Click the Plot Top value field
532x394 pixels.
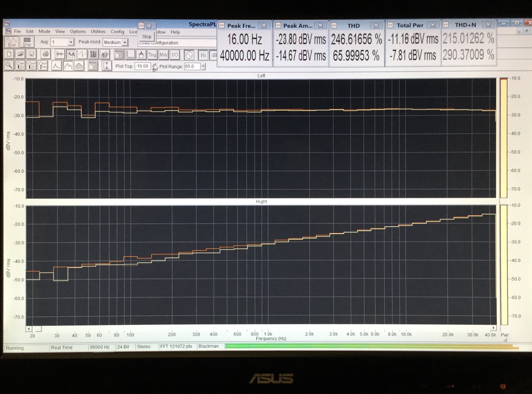[x=142, y=66]
